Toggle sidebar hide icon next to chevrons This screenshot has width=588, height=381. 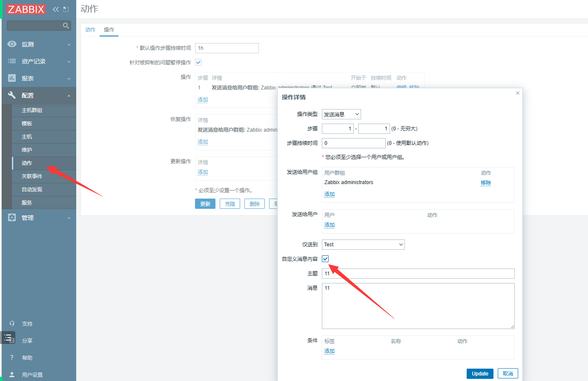(66, 9)
